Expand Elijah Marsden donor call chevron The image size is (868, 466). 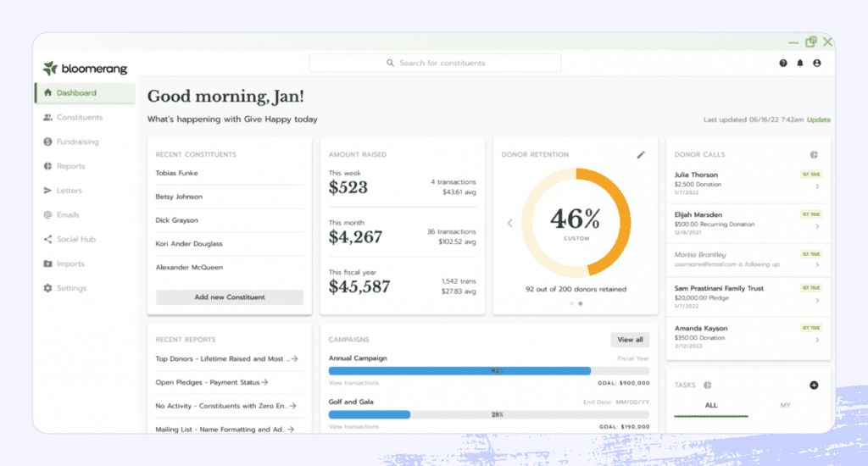click(817, 226)
